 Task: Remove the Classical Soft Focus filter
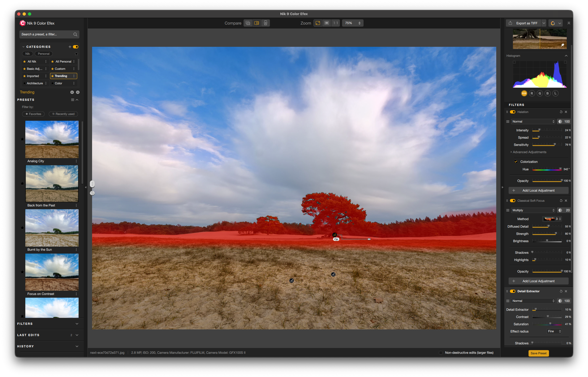tap(566, 201)
